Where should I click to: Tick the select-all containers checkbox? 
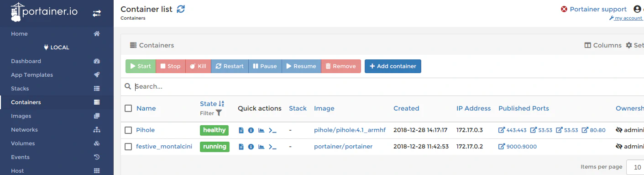pyautogui.click(x=128, y=108)
